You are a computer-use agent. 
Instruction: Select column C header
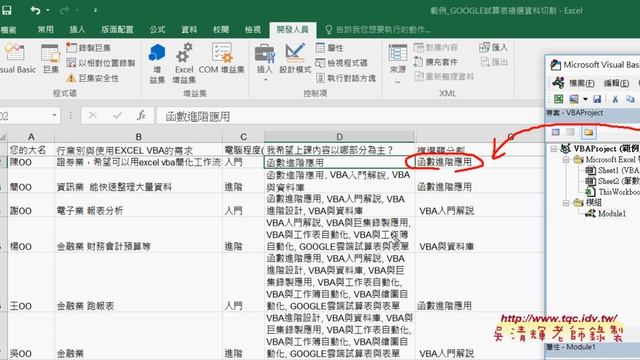[243, 137]
